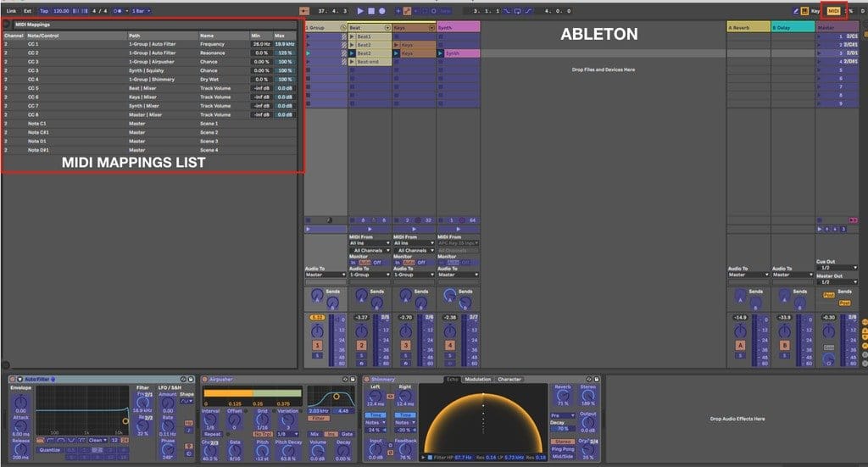Deactivate the Auto Filter device power button
This screenshot has width=868, height=467.
coord(12,380)
